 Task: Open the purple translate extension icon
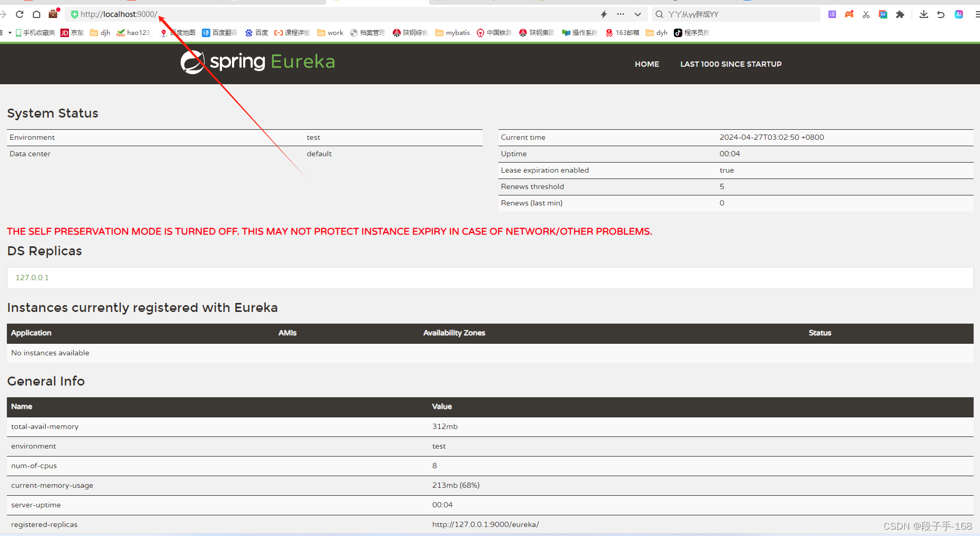(832, 14)
